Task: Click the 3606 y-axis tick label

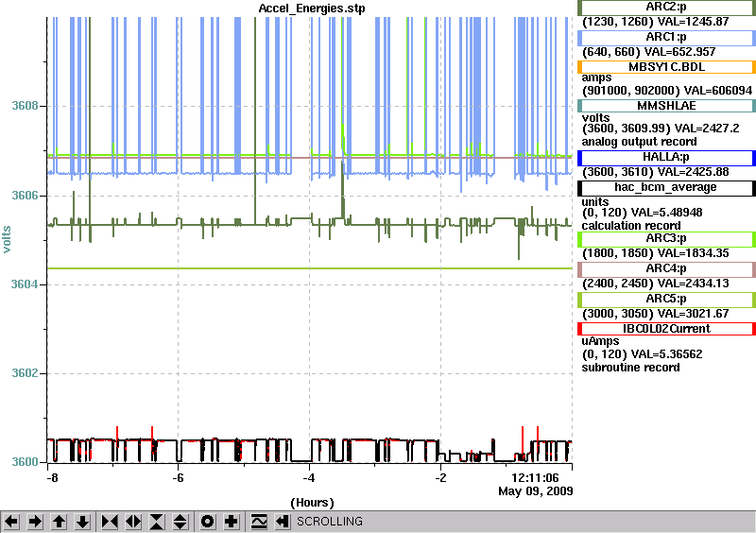Action: point(25,196)
